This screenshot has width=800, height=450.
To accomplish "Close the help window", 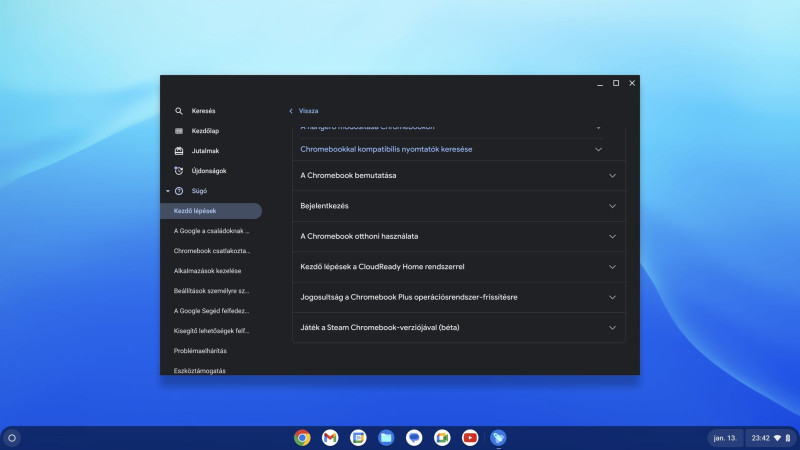I will (x=632, y=83).
